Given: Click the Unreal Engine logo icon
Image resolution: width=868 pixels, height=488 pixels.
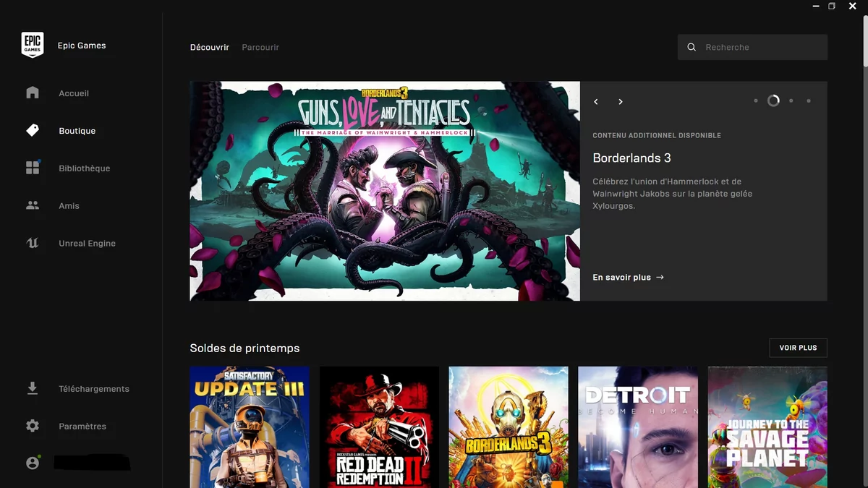Looking at the screenshot, I should (x=33, y=243).
